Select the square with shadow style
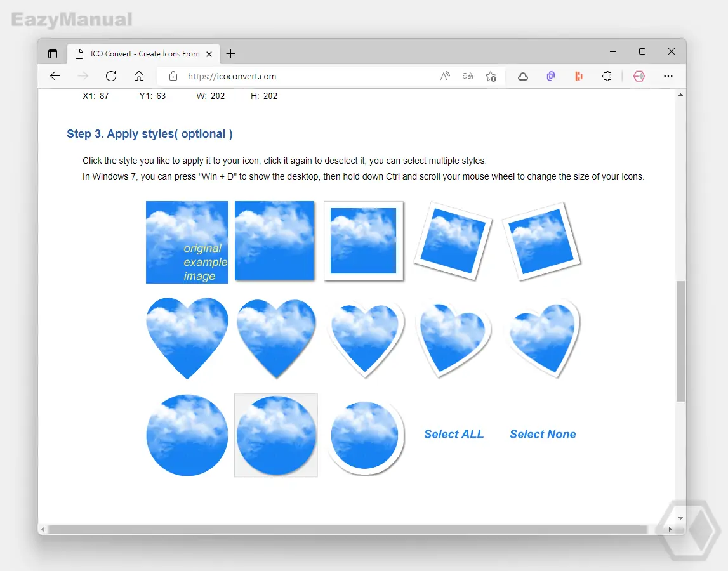Viewport: 728px width, 571px height. point(275,241)
